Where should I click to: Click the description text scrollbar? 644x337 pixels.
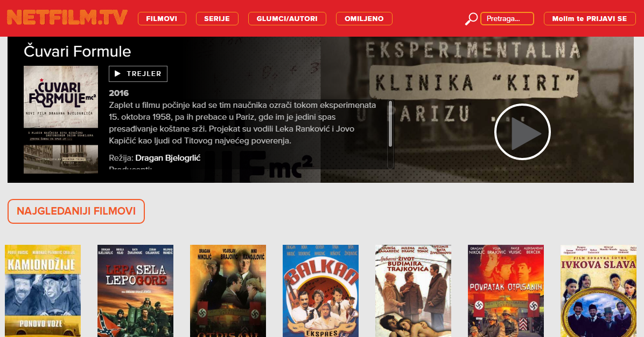coord(390,123)
